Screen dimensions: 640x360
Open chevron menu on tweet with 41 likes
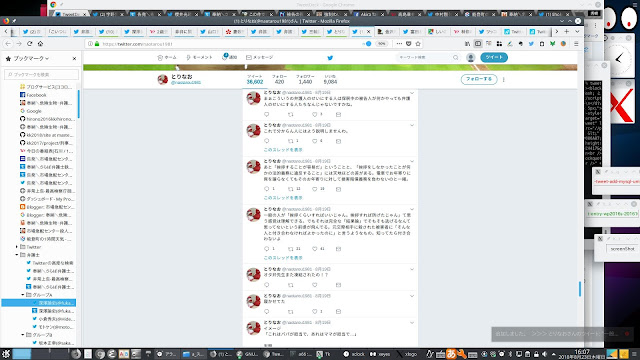[x=412, y=209]
